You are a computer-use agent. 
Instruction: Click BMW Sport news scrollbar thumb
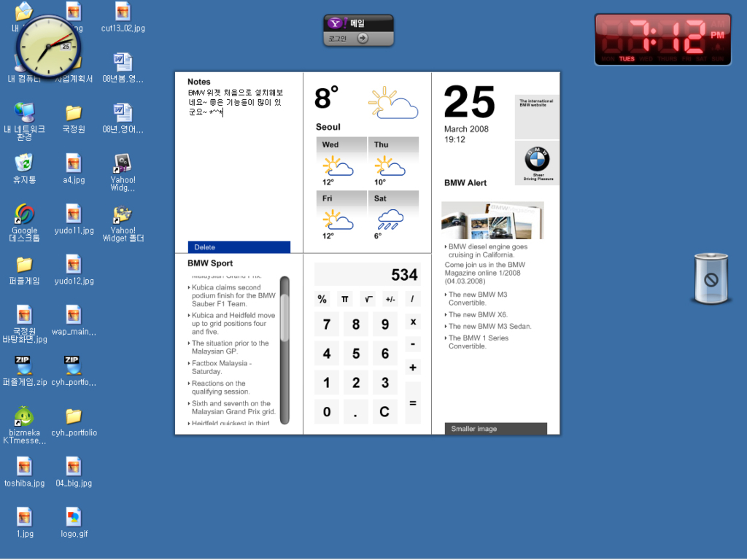(x=285, y=318)
